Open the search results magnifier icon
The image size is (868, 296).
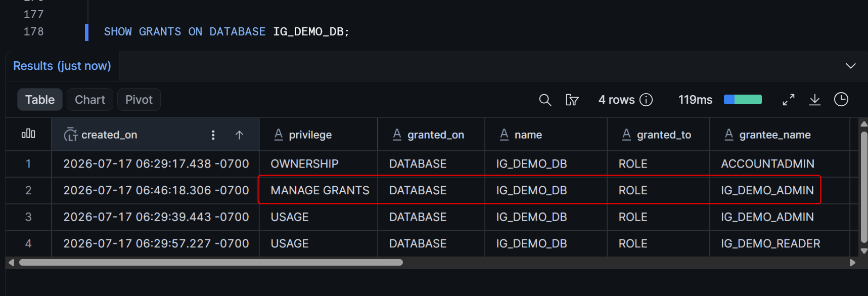tap(545, 100)
